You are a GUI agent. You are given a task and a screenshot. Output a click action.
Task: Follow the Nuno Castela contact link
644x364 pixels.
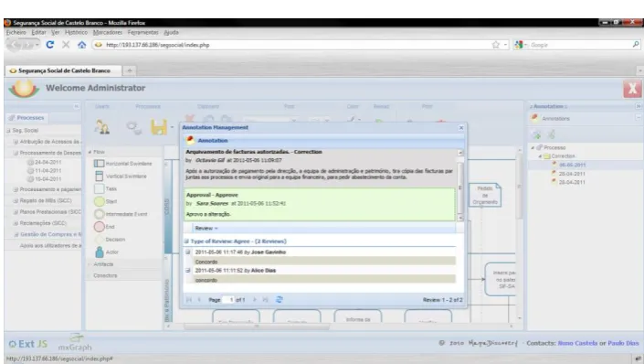577,343
